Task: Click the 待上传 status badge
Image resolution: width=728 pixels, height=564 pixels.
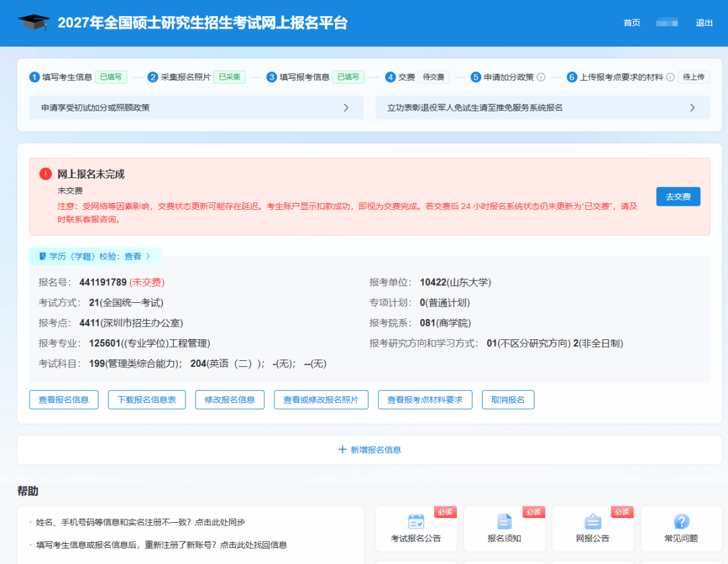Action: [x=694, y=77]
